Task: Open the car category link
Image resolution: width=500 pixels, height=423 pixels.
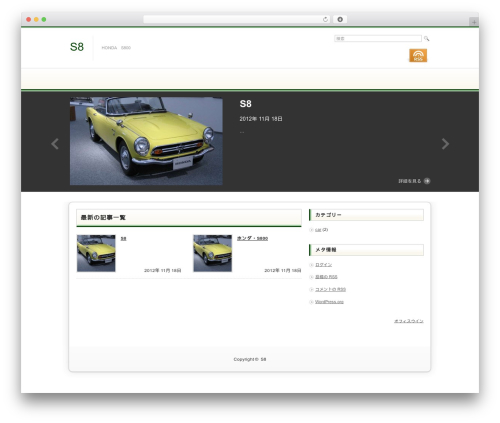Action: tap(318, 230)
